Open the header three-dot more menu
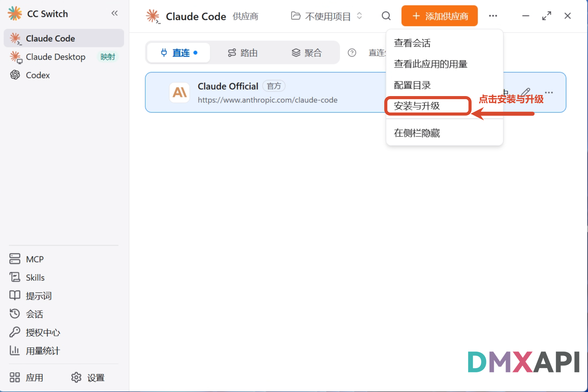 (493, 16)
